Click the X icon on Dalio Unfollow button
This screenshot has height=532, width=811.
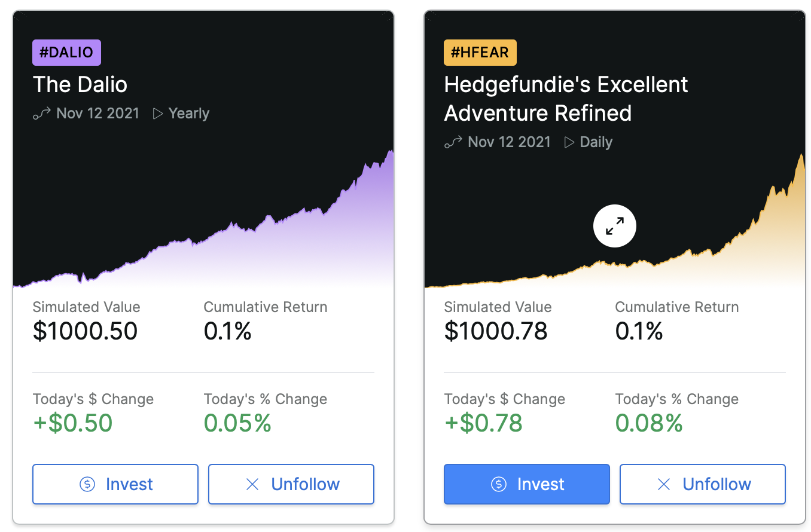pyautogui.click(x=252, y=484)
